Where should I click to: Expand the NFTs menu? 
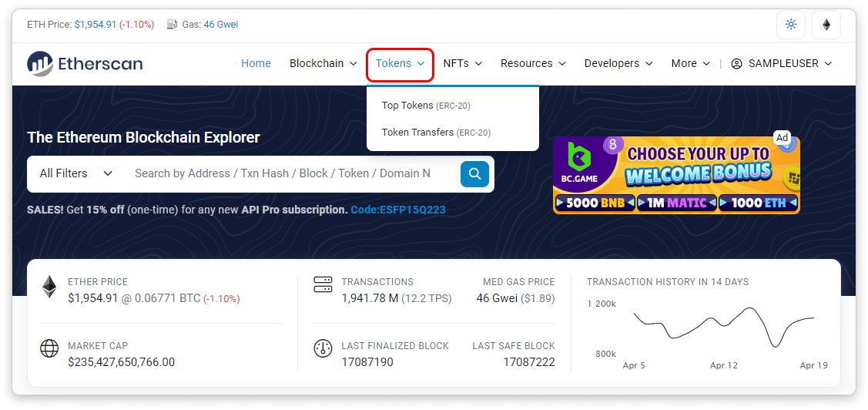[x=462, y=63]
